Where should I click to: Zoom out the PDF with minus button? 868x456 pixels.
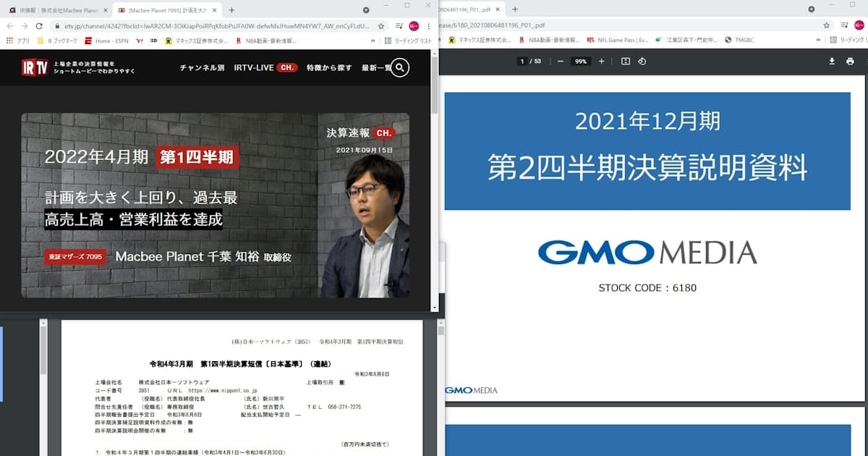[x=560, y=62]
